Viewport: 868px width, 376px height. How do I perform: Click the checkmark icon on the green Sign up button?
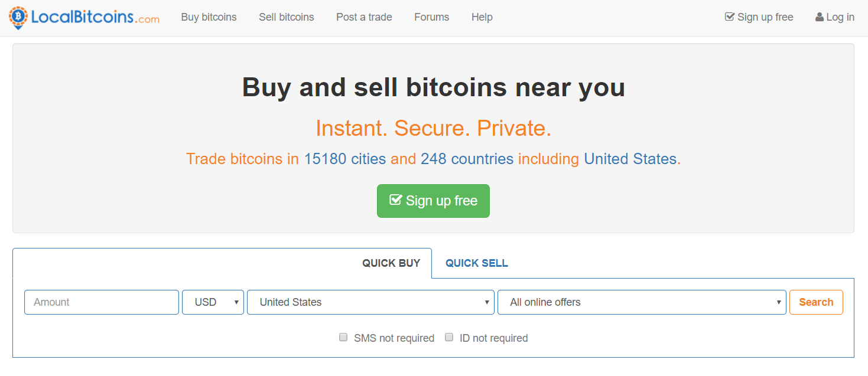click(x=395, y=200)
